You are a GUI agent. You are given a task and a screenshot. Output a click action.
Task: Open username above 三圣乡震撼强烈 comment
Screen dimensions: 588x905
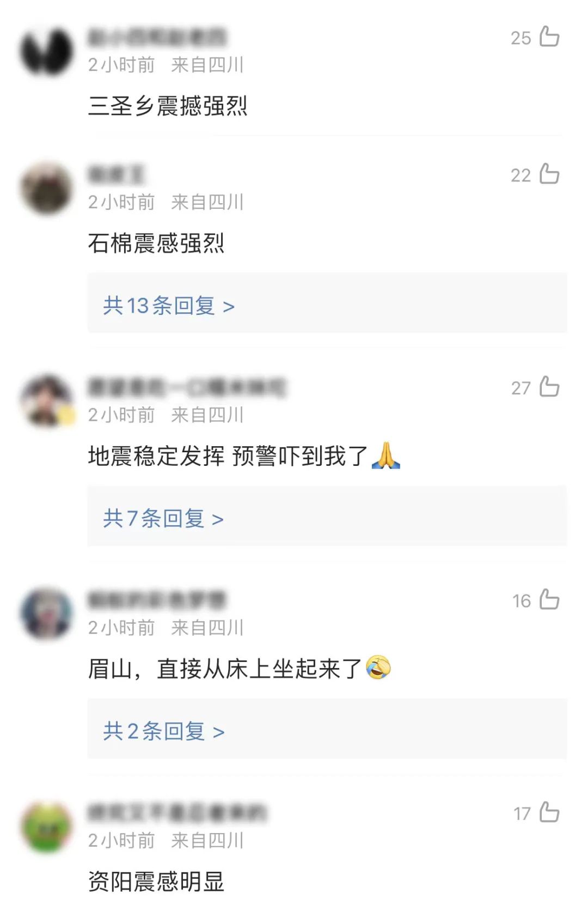tap(157, 37)
